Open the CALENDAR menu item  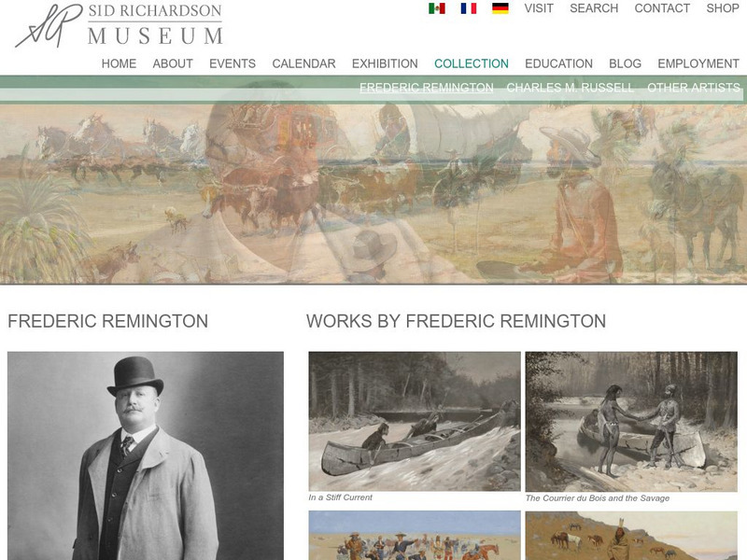(x=304, y=63)
